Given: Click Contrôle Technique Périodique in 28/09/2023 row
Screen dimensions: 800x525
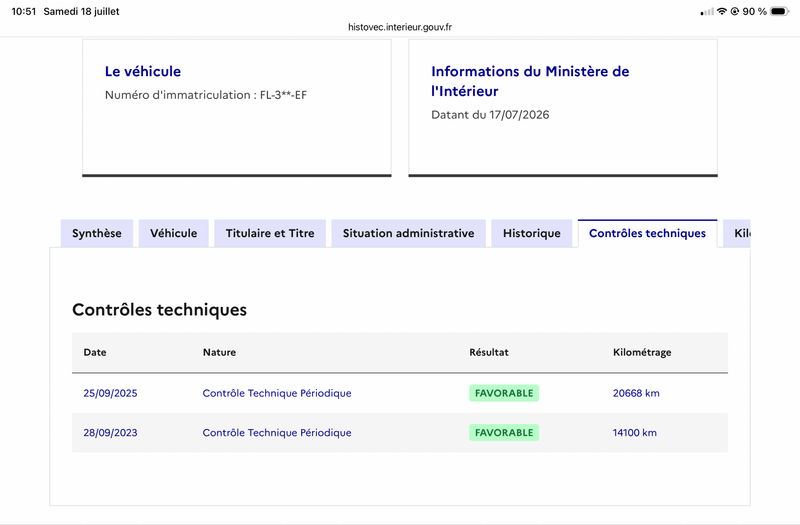Looking at the screenshot, I should point(277,433).
